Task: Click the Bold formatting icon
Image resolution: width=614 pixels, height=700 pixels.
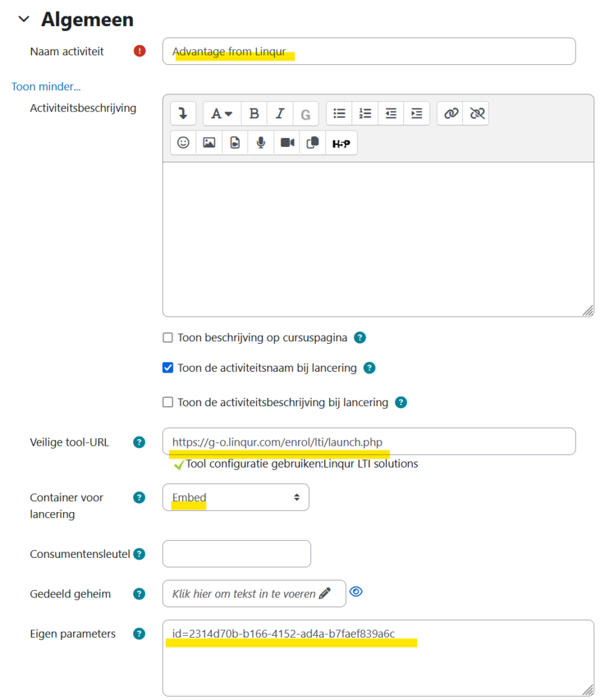Action: (254, 113)
